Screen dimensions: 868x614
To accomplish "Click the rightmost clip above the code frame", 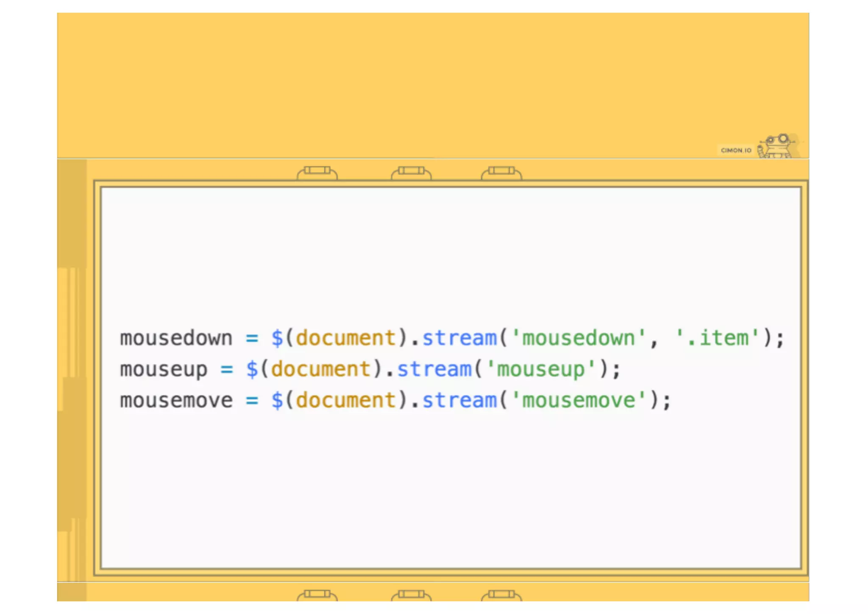I will coord(501,172).
